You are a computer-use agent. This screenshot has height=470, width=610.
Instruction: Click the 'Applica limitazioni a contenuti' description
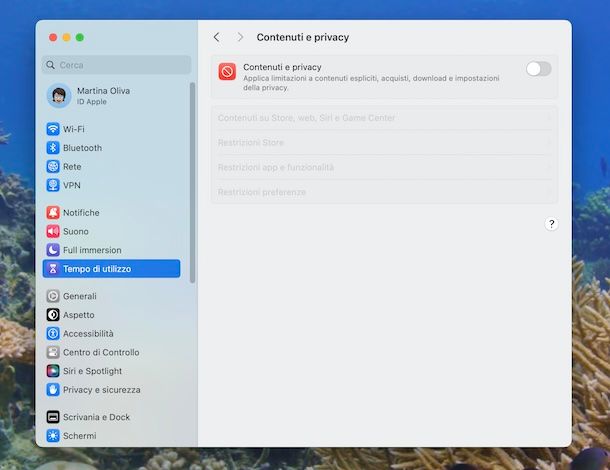[x=371, y=83]
